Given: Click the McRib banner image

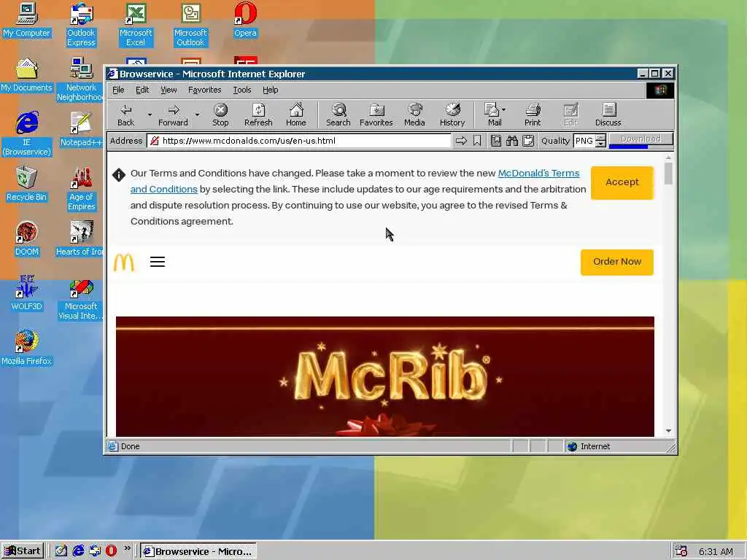Looking at the screenshot, I should (385, 376).
